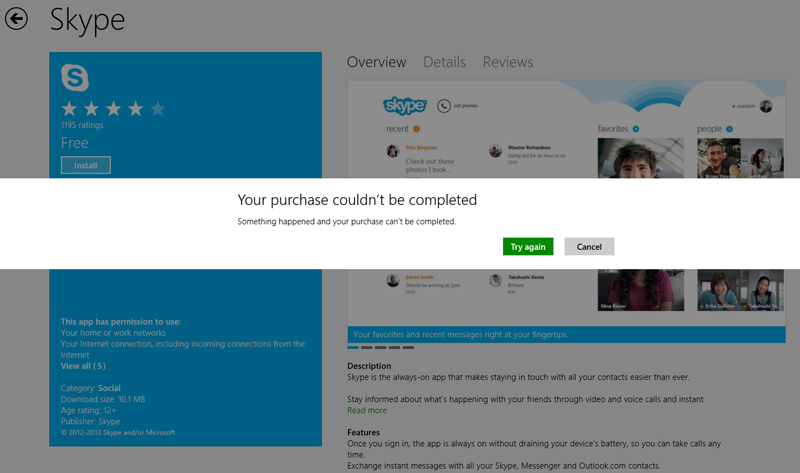Click the Description heading
This screenshot has width=800, height=473.
[369, 366]
